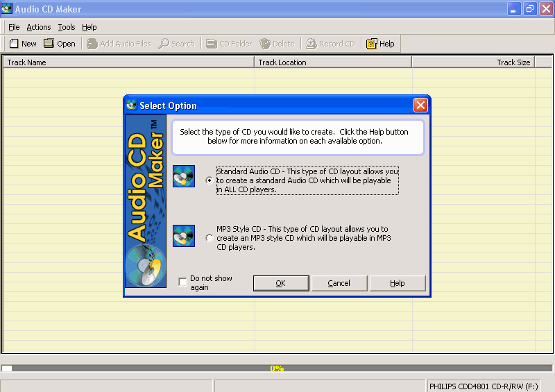Click the Track Name column header
The width and height of the screenshot is (555, 392).
pos(129,62)
